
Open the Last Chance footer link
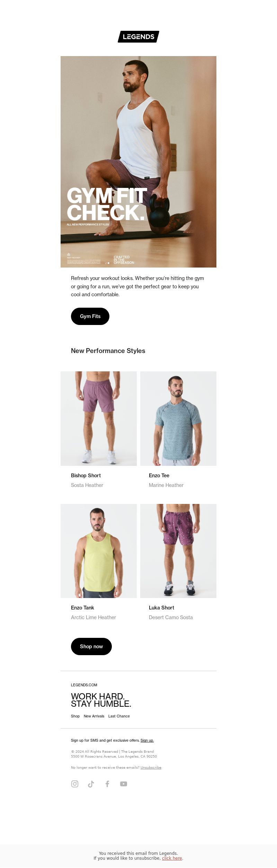pos(119,716)
